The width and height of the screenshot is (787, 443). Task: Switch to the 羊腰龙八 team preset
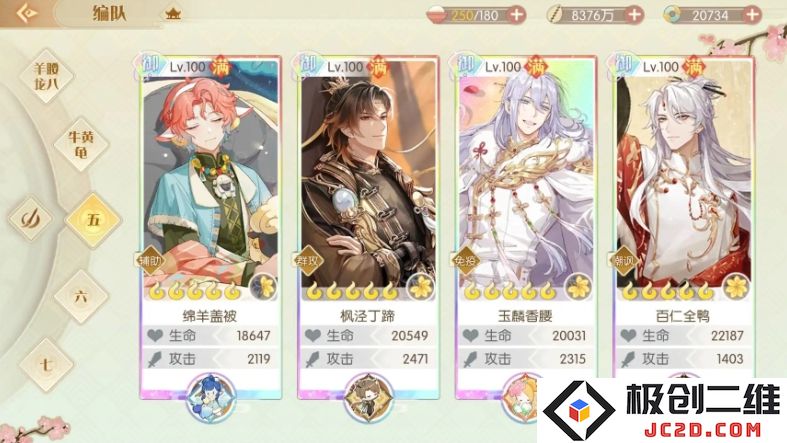point(46,76)
